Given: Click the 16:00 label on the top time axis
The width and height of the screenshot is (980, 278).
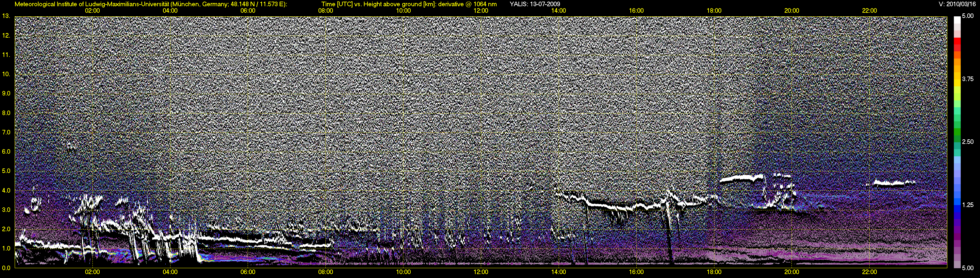Looking at the screenshot, I should [636, 11].
